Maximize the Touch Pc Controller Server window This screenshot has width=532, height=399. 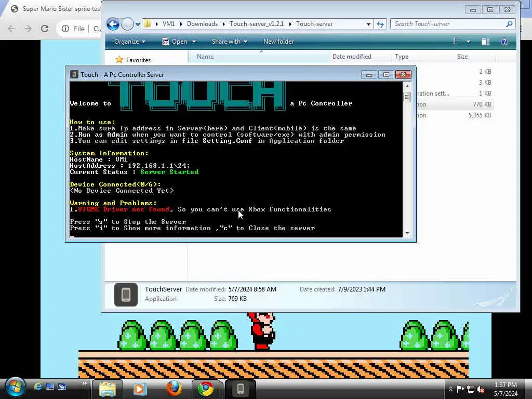click(x=386, y=75)
